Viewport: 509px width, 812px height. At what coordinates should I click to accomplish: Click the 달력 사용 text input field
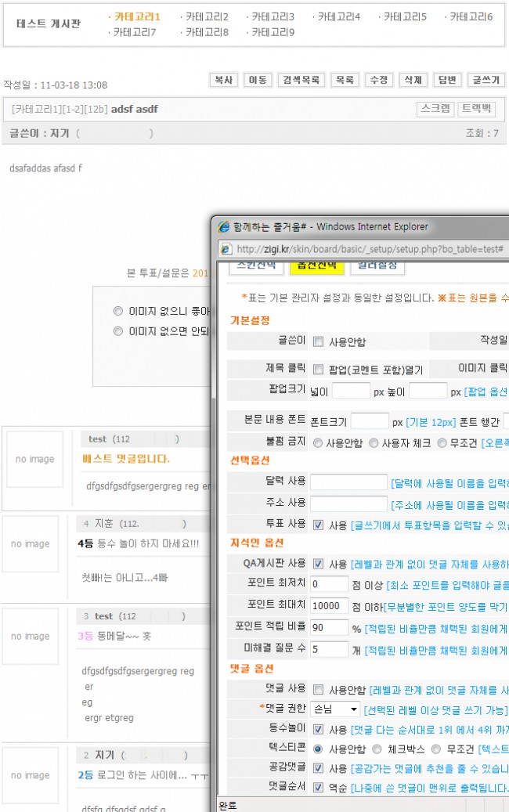(348, 482)
